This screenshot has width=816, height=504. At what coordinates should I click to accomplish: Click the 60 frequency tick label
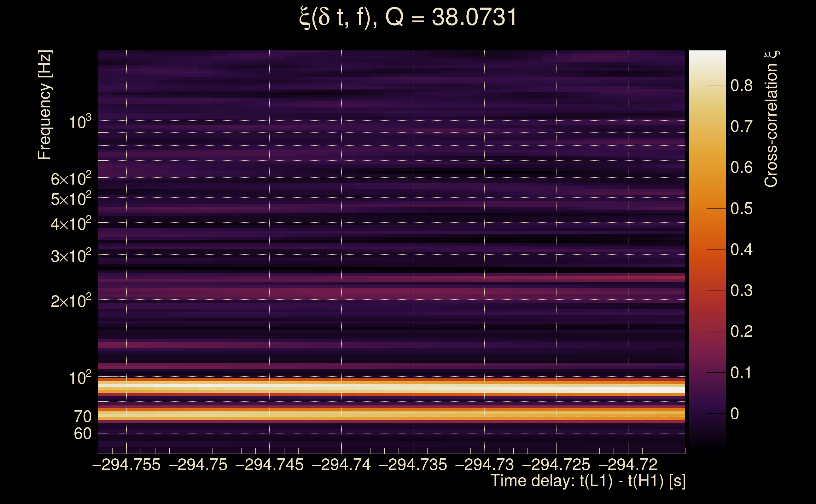(x=82, y=434)
